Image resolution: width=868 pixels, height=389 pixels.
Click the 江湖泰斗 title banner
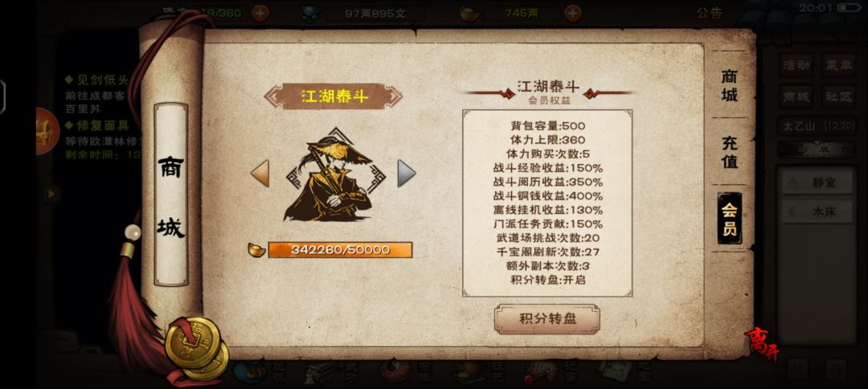[x=334, y=96]
